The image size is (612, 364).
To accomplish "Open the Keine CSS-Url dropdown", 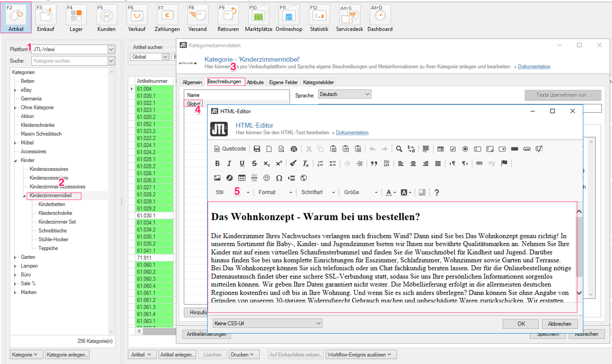I will (x=268, y=323).
